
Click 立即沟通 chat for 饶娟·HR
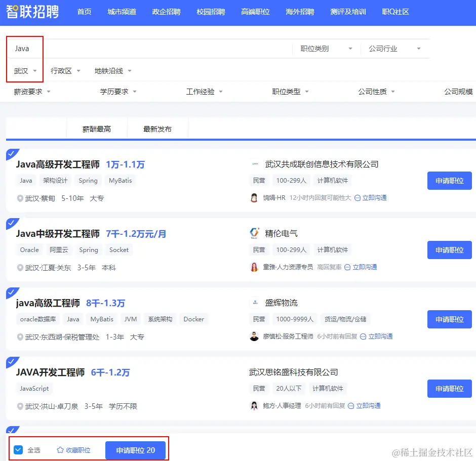coord(371,198)
